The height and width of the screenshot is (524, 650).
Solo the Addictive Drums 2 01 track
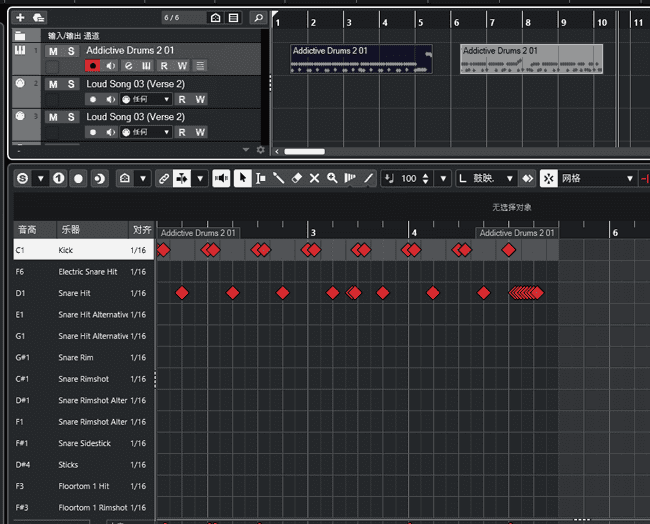pyautogui.click(x=71, y=51)
